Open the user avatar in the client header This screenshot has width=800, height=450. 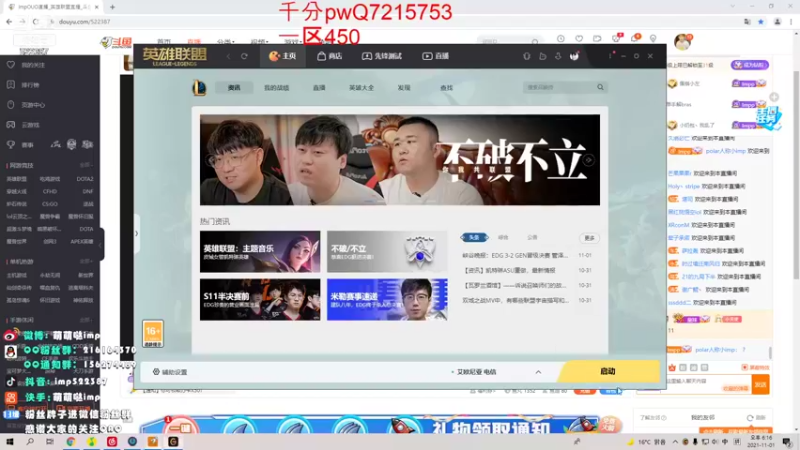coord(574,56)
